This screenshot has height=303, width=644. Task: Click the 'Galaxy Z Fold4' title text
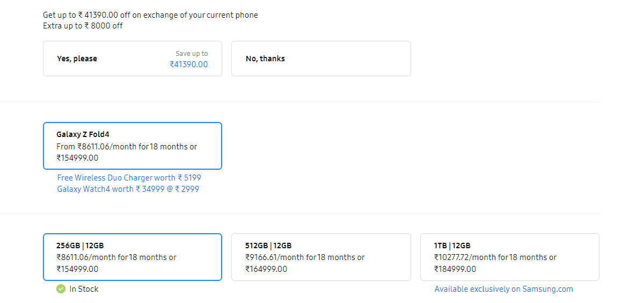[x=83, y=134]
